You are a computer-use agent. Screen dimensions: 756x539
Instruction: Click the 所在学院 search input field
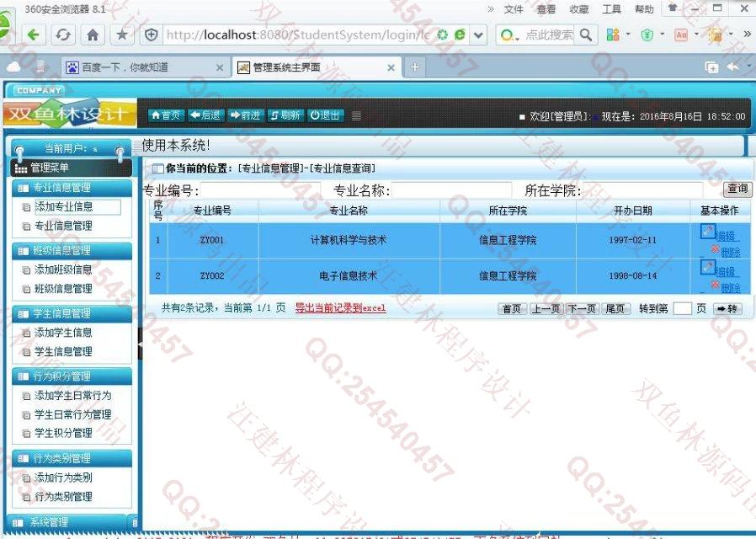(x=642, y=190)
